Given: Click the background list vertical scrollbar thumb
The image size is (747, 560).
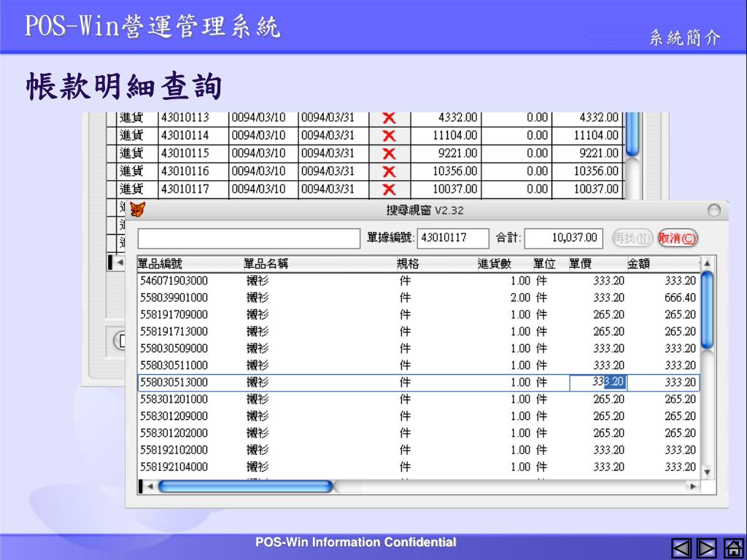Looking at the screenshot, I should (632, 134).
